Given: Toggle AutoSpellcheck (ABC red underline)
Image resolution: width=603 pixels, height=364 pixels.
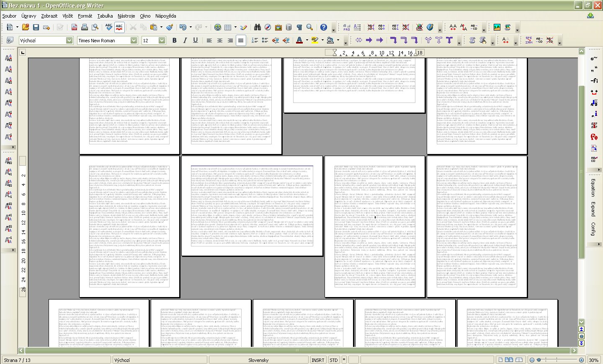Looking at the screenshot, I should pyautogui.click(x=119, y=27).
